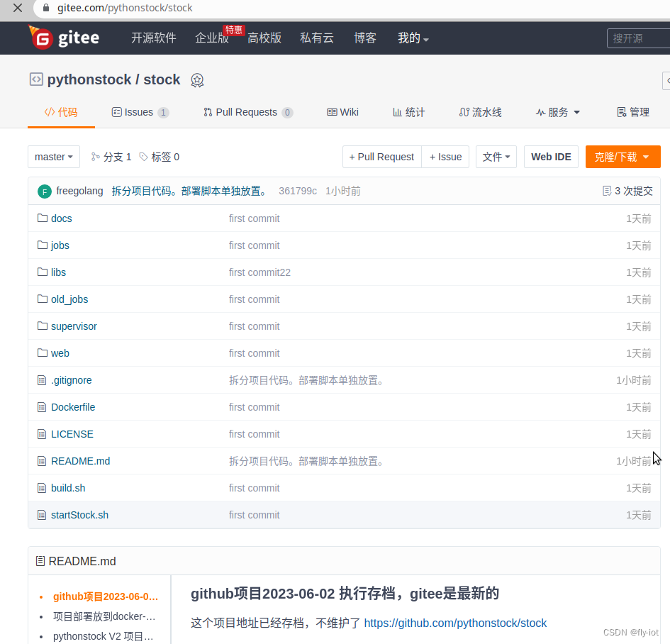View commit history via 3 次提交 icon
Viewport: 670px width, 644px height.
pyautogui.click(x=607, y=190)
